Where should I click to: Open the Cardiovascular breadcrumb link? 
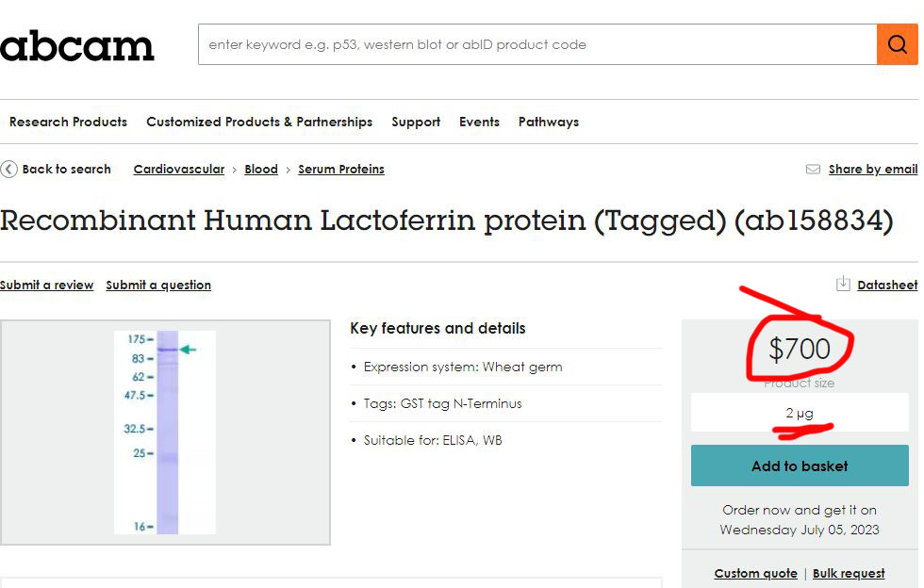[179, 170]
